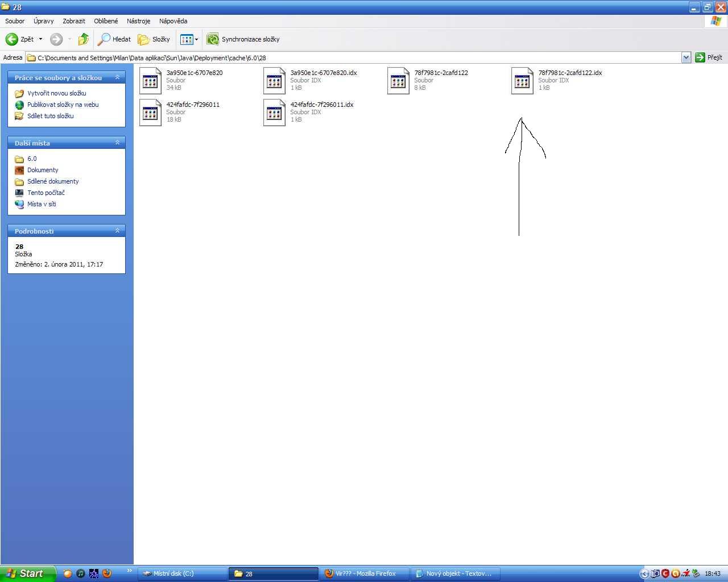Select file icon 424fafdc-7f296011.idx
Viewport: 728px width, 582px height.
pos(275,113)
